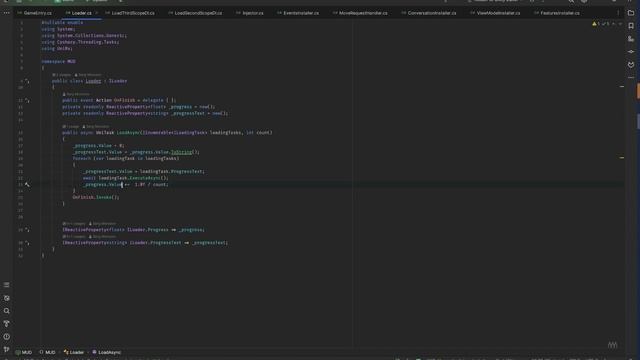Screen dimensions: 640x360
Task: Switch to ConversationInstaller.cs tab
Action: tap(429, 13)
